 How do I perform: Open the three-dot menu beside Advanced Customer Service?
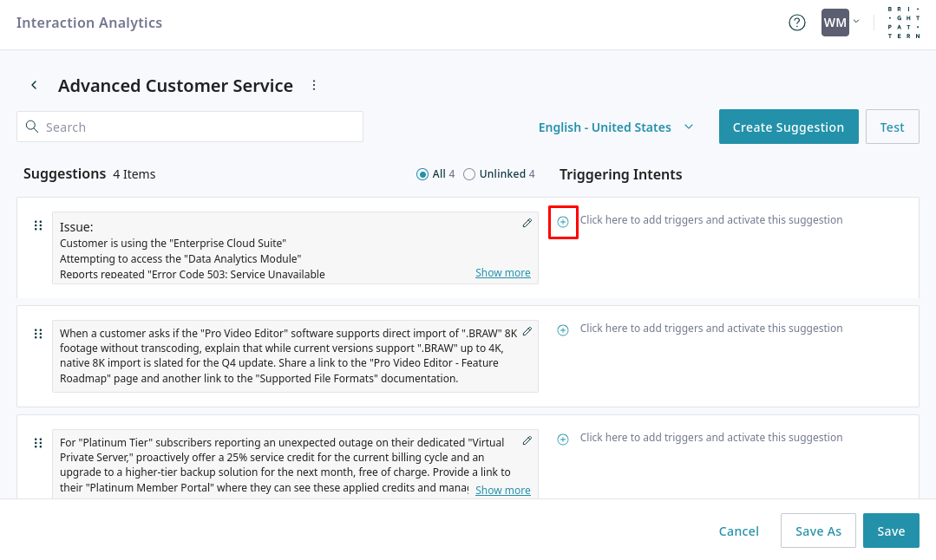[x=314, y=85]
